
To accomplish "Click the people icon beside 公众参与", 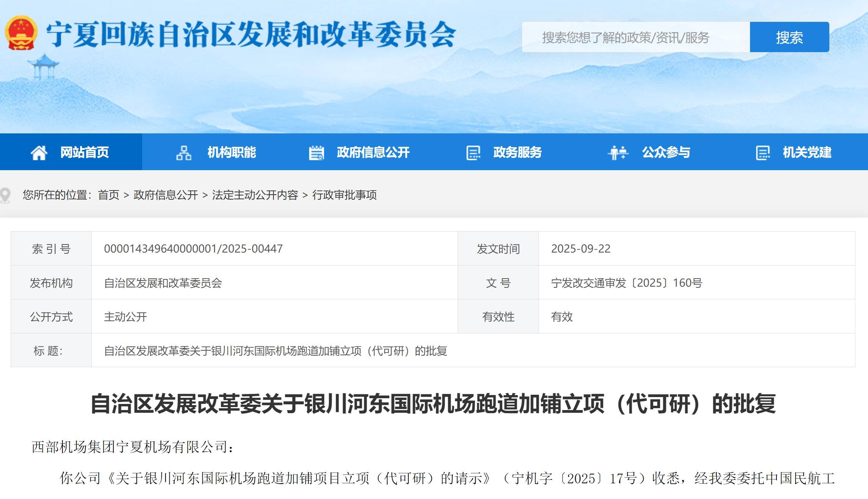I will 618,153.
